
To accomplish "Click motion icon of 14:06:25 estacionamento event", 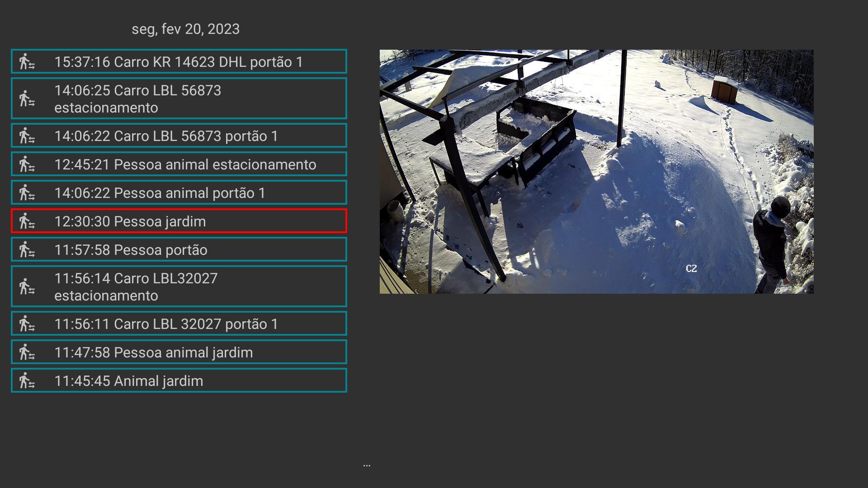I will (27, 99).
